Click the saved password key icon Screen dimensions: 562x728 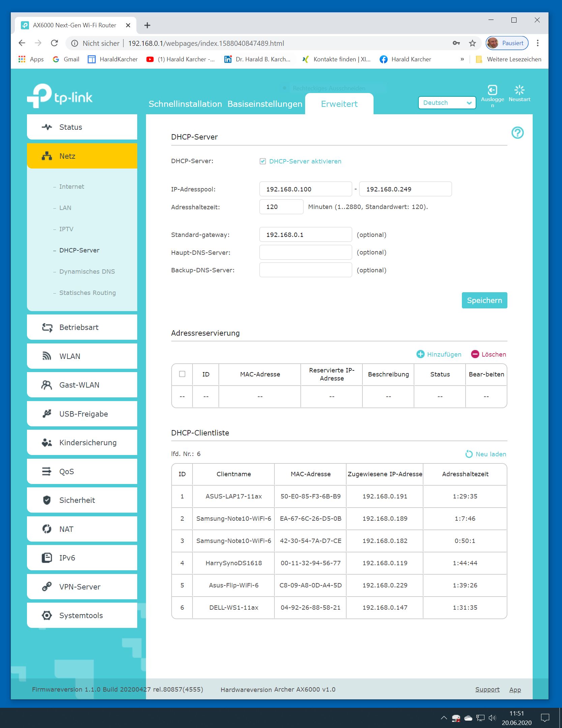pyautogui.click(x=456, y=43)
